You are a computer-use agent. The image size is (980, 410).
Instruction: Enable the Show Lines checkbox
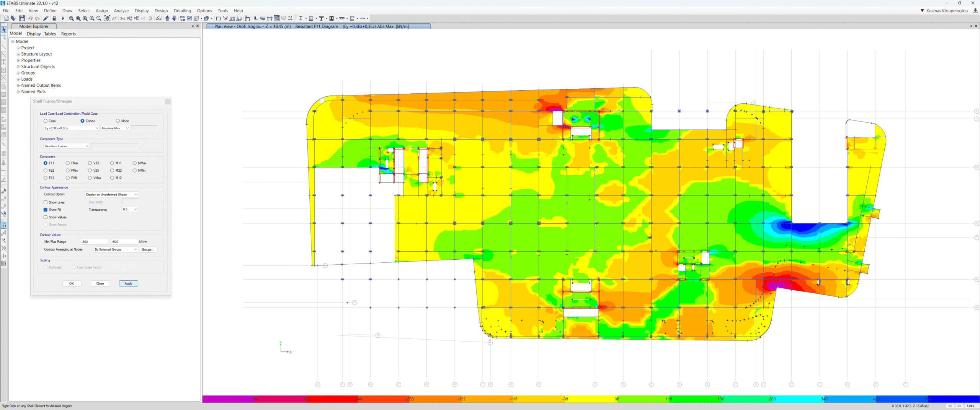(x=46, y=202)
